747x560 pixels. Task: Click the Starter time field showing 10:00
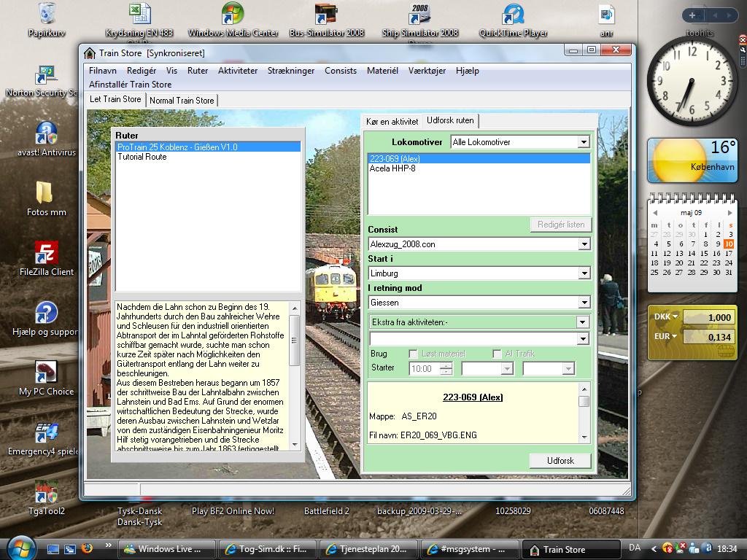425,368
